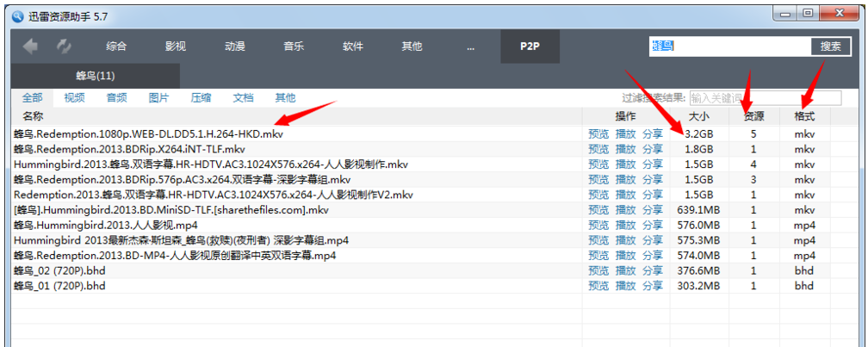Switch to the 其他 top category

click(412, 46)
